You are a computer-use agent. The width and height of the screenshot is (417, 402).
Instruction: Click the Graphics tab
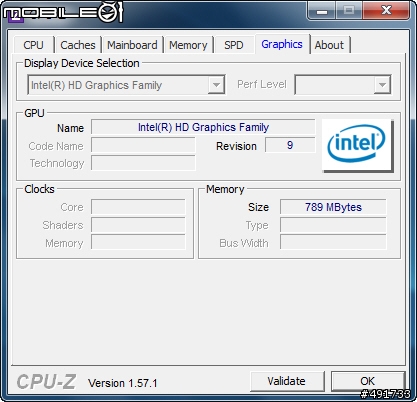[282, 44]
